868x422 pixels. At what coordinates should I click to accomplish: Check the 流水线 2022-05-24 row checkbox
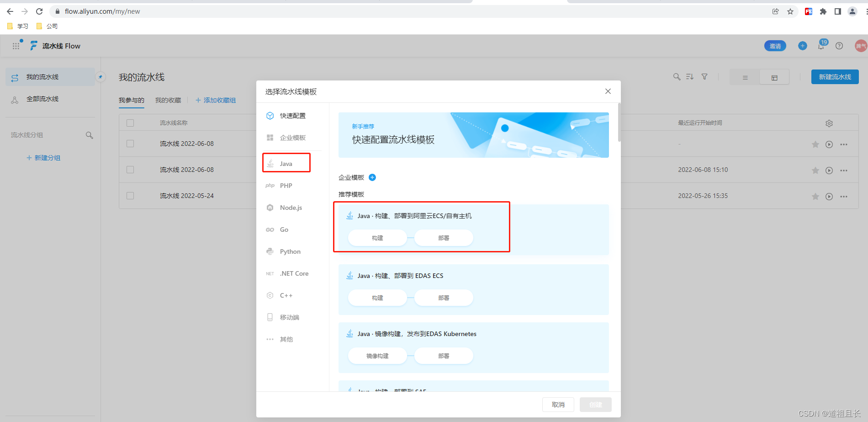130,196
